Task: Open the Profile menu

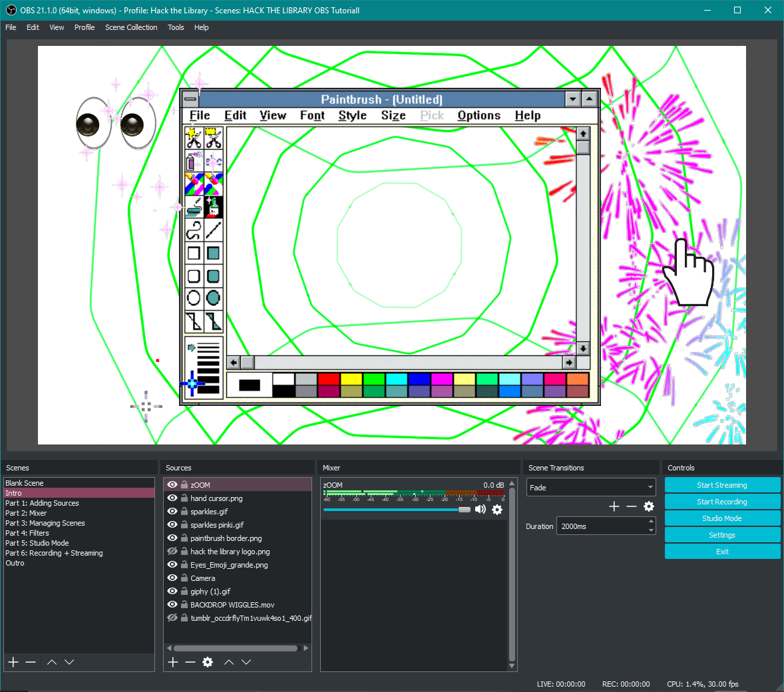Action: 85,27
